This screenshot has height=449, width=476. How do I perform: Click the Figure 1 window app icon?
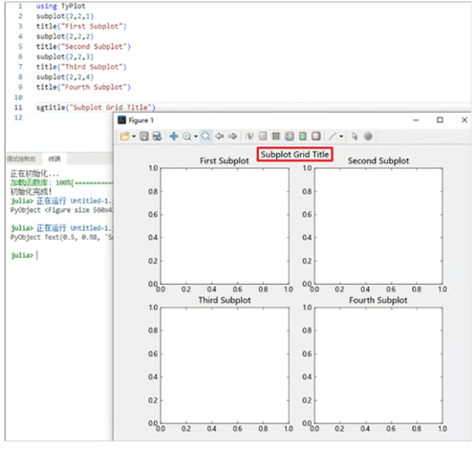click(x=121, y=120)
